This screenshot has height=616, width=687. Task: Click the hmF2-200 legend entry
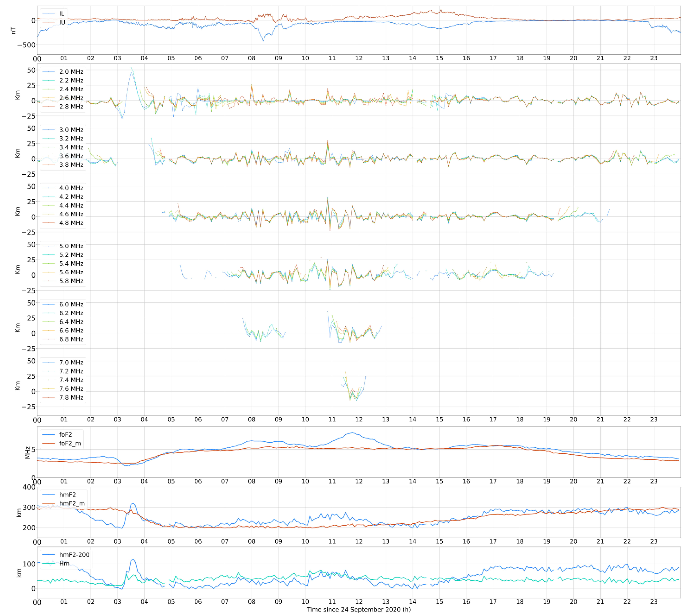point(74,555)
